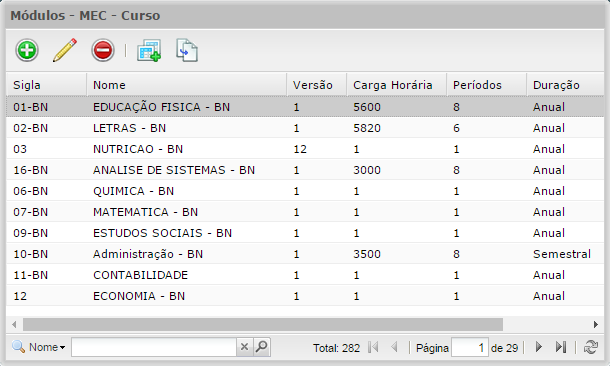Click the magnifier search button

[x=262, y=347]
